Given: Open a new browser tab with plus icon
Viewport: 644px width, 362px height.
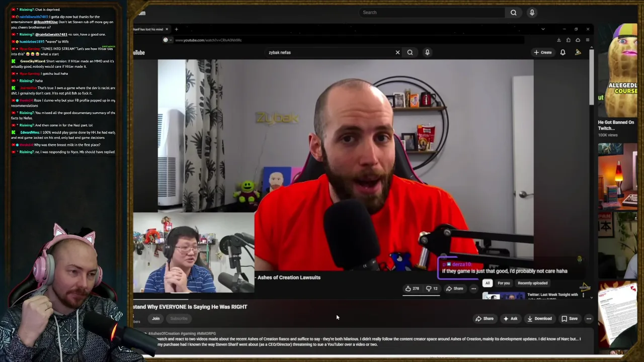Looking at the screenshot, I should click(176, 29).
